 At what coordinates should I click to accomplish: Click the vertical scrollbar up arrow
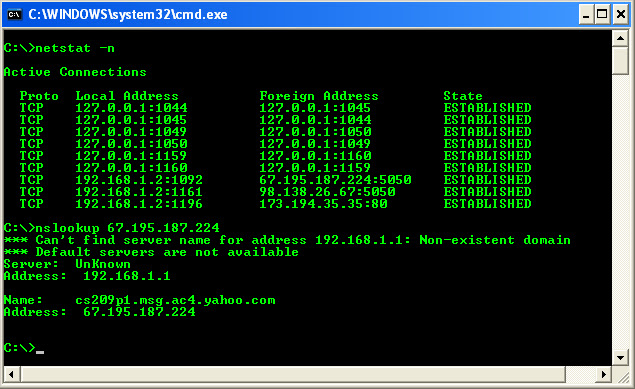click(x=620, y=38)
